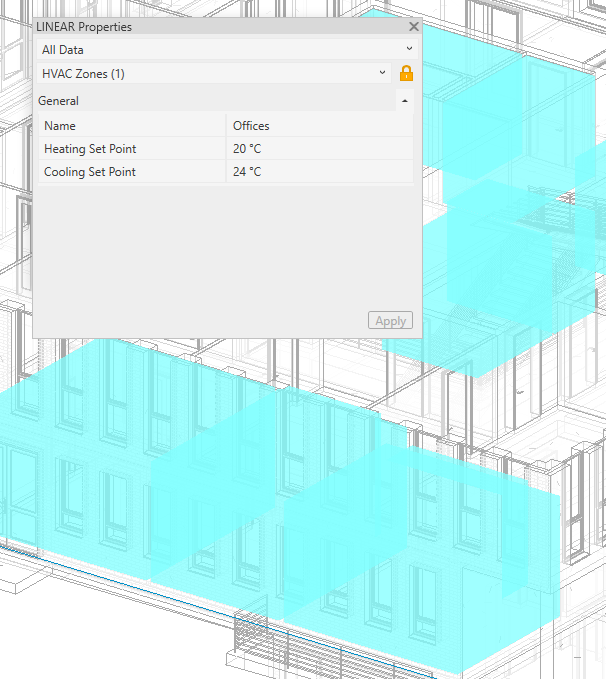Collapse the General section arrow

click(x=405, y=101)
